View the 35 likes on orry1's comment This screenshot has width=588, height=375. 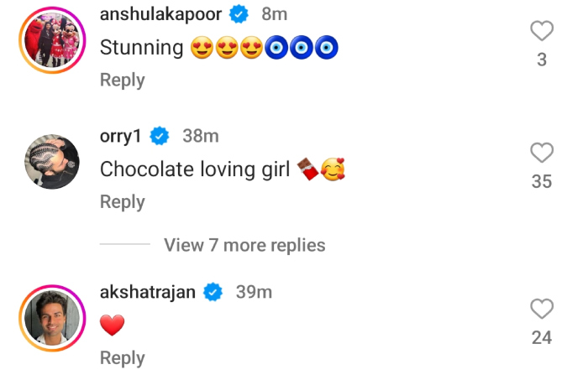pyautogui.click(x=542, y=181)
